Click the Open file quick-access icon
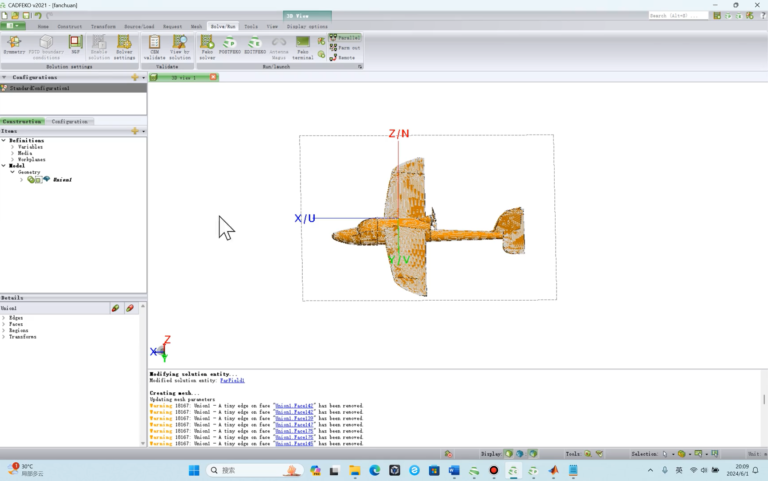The height and width of the screenshot is (481, 768). (x=15, y=16)
